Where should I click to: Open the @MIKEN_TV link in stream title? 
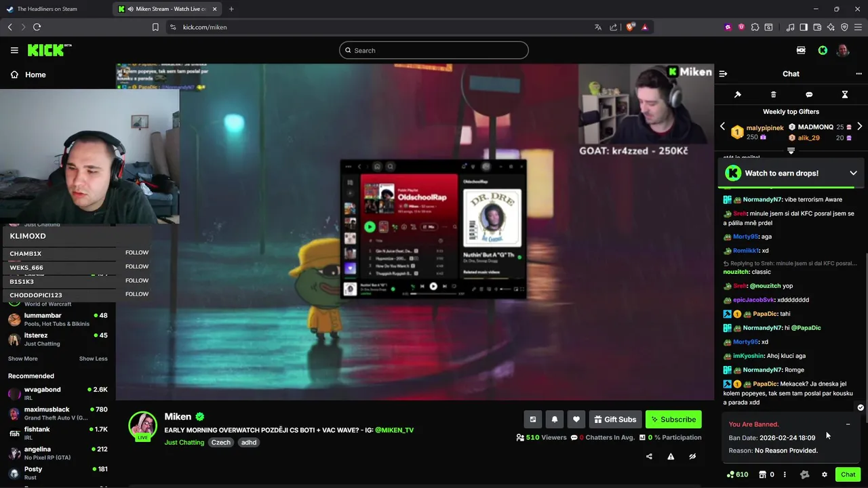394,430
